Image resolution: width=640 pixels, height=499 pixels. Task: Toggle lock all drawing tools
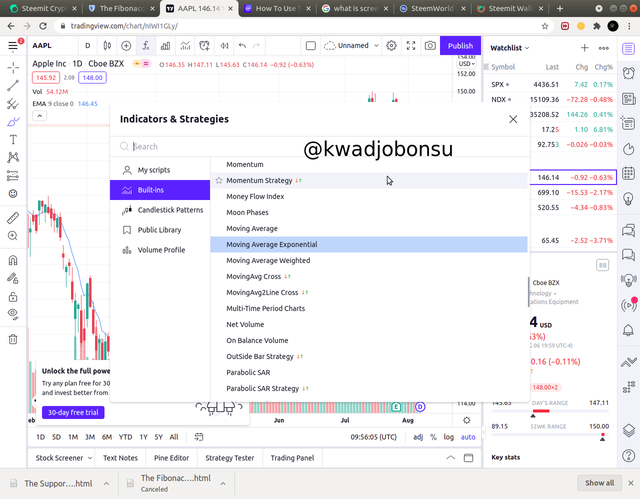[x=13, y=297]
